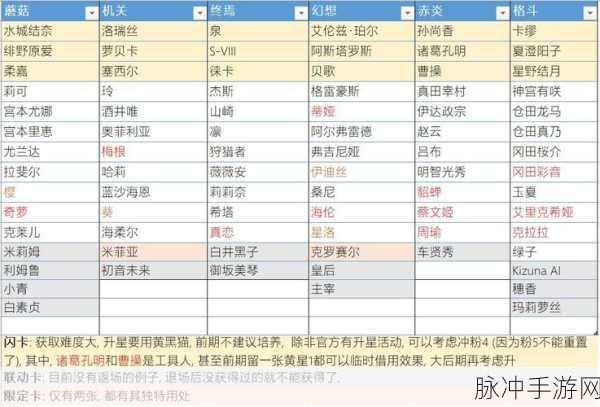Click the cell 艾伦兹·珀尔

(362, 31)
